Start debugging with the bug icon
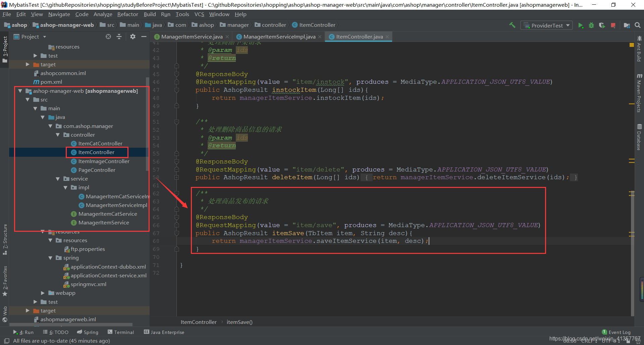 point(591,25)
